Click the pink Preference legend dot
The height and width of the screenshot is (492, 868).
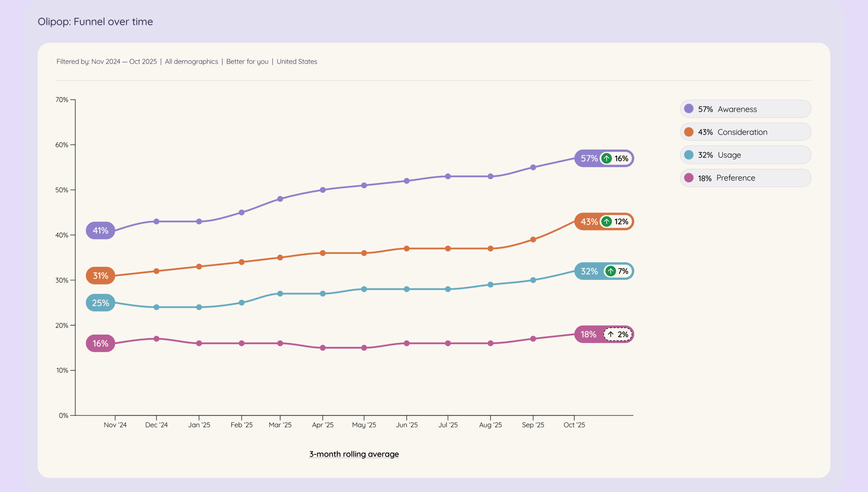pos(689,178)
